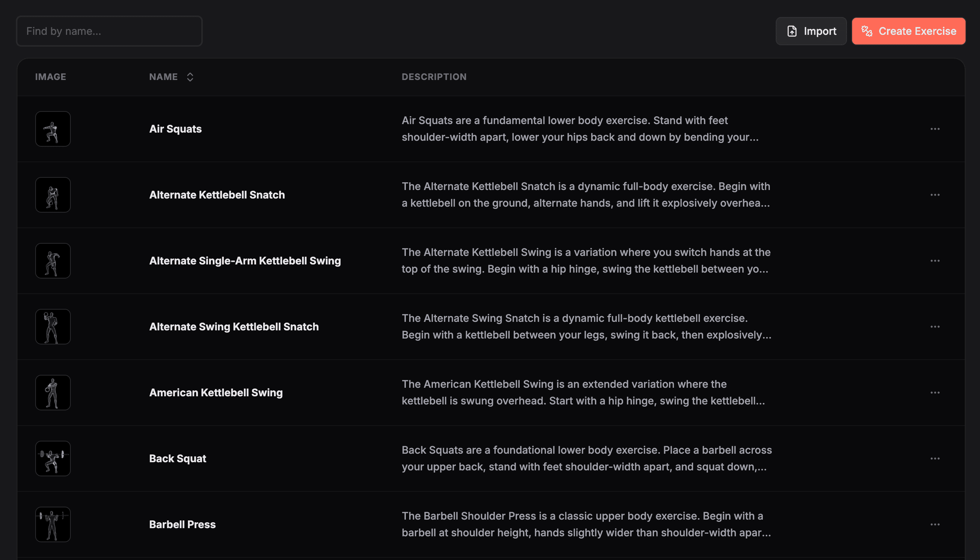This screenshot has width=980, height=560.
Task: Open the Alternate Swing Kettlebell Snatch name
Action: pos(234,327)
